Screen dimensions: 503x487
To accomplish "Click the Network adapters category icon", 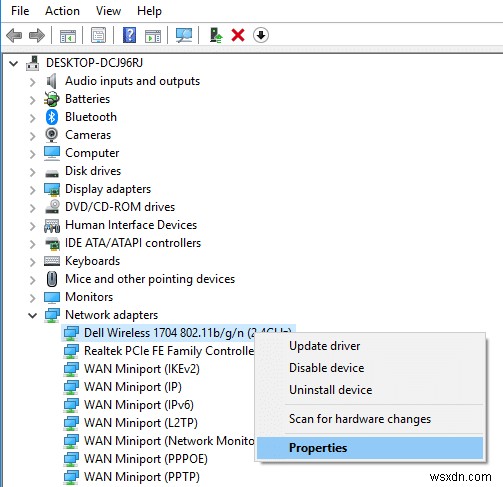I will pyautogui.click(x=52, y=315).
